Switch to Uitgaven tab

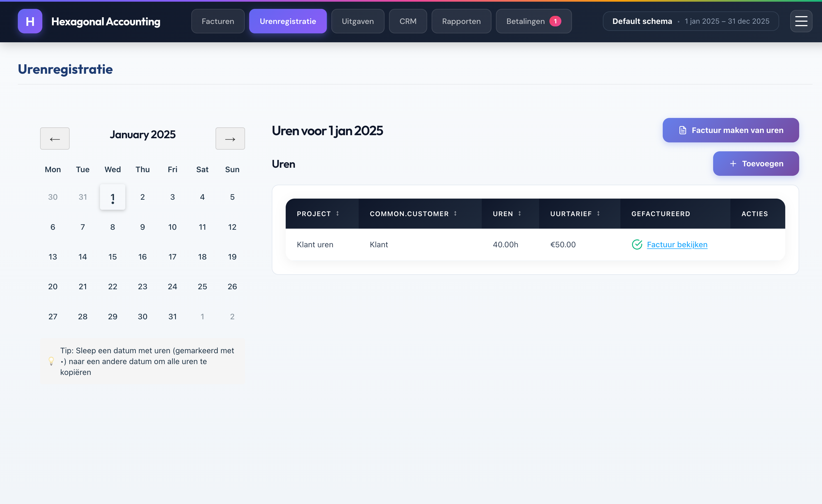click(358, 21)
